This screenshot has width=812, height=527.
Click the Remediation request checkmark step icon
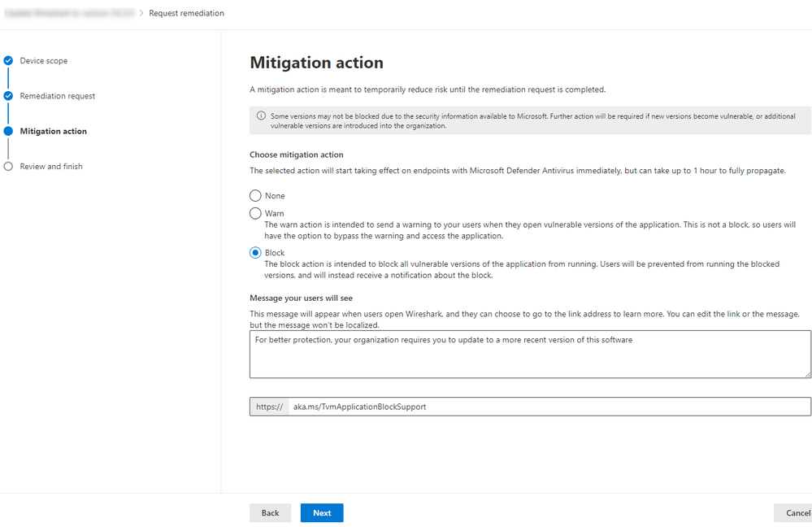click(x=8, y=96)
